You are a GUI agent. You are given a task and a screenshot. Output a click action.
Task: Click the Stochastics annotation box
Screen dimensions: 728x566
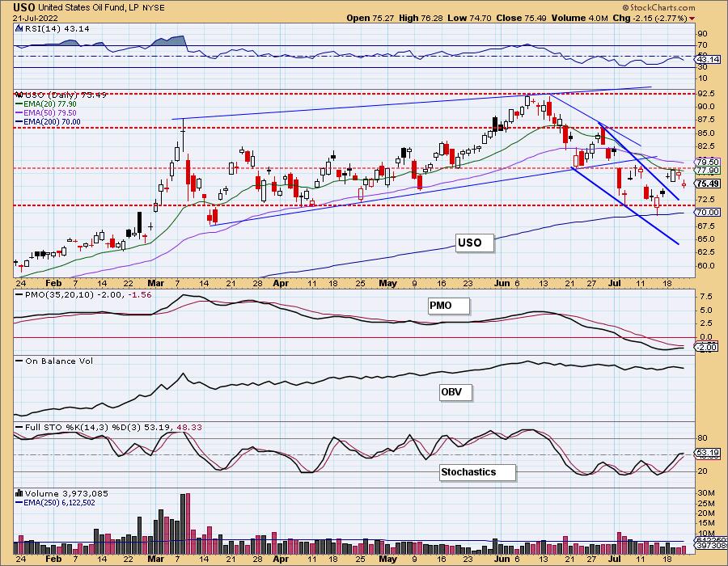tap(477, 472)
